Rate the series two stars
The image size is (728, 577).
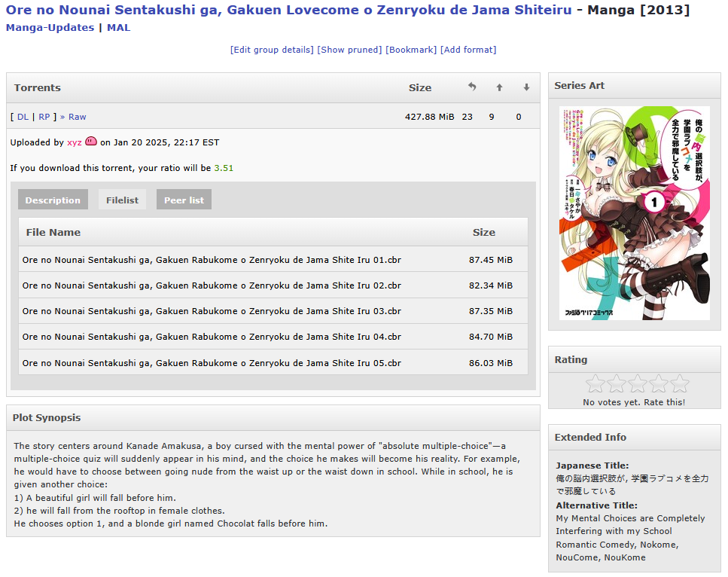[x=616, y=384]
